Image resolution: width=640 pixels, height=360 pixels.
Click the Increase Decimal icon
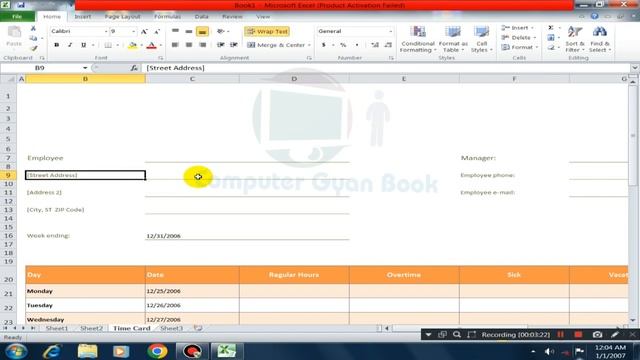375,45
